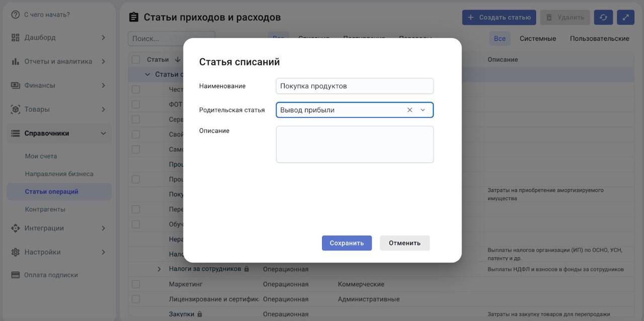Check the box in the Свой row

[136, 134]
